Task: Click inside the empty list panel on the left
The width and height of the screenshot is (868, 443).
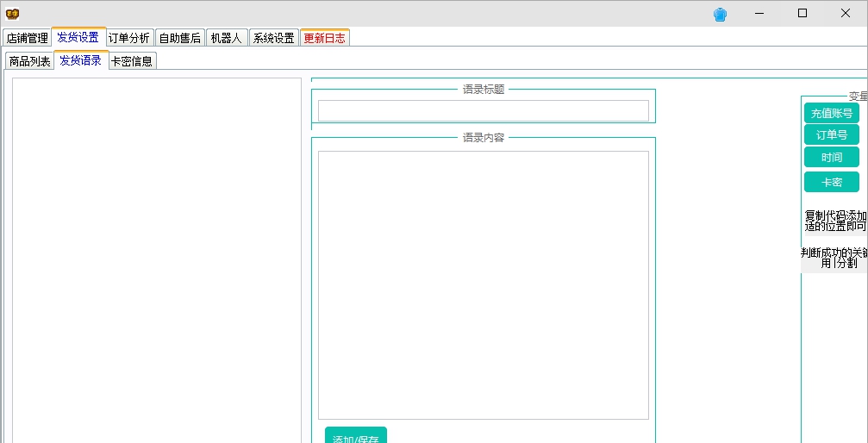Action: (x=156, y=259)
